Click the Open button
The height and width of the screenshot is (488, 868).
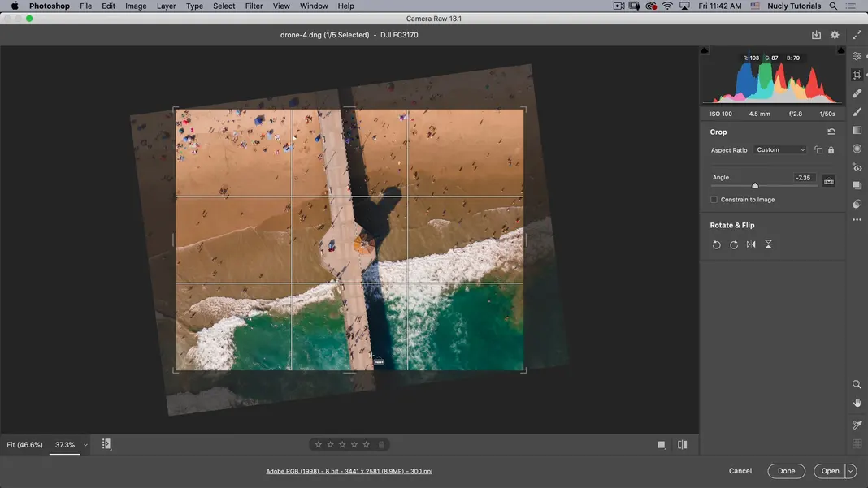(829, 471)
